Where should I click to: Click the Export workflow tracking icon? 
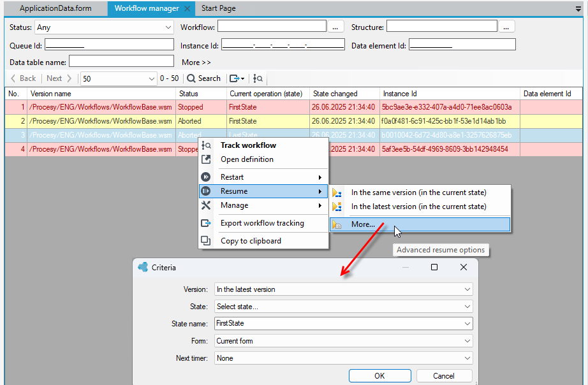pyautogui.click(x=206, y=223)
